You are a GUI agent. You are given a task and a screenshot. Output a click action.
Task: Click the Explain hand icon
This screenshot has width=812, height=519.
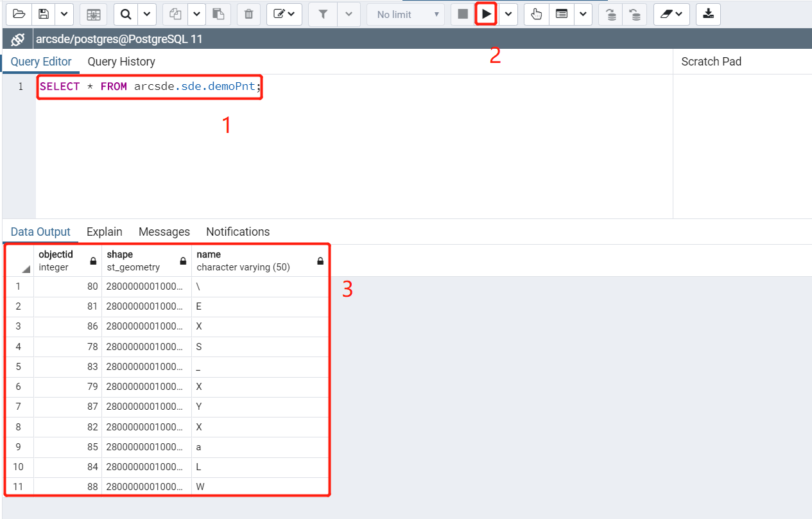(537, 13)
